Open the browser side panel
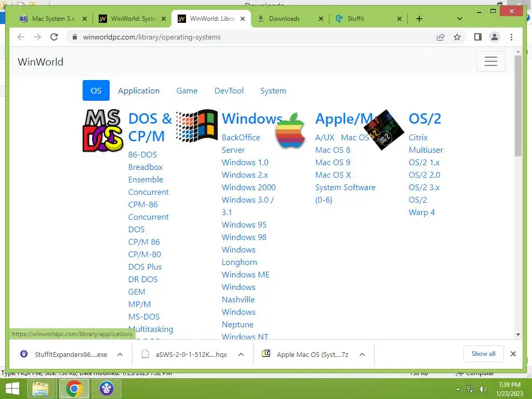Image resolution: width=532 pixels, height=399 pixels. [478, 37]
